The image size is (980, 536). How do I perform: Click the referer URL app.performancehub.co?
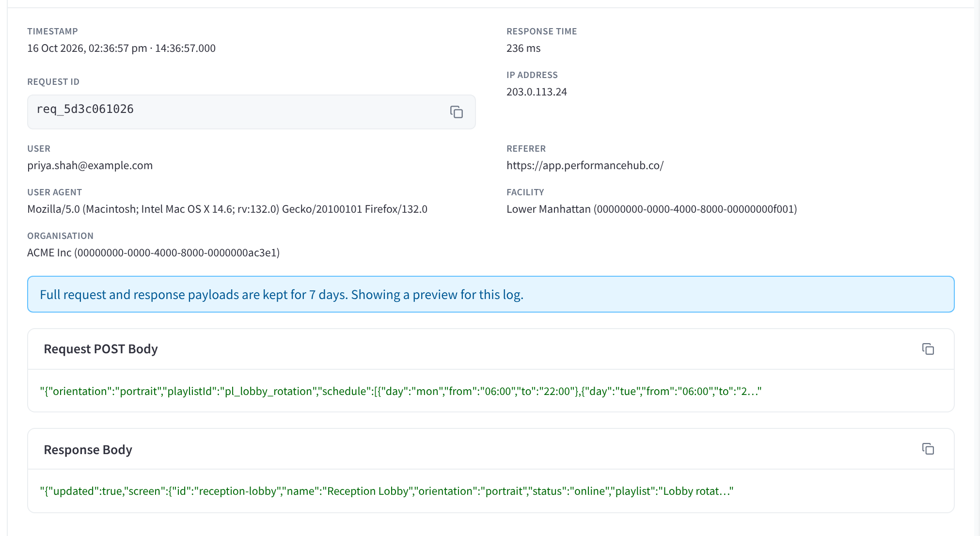(585, 165)
